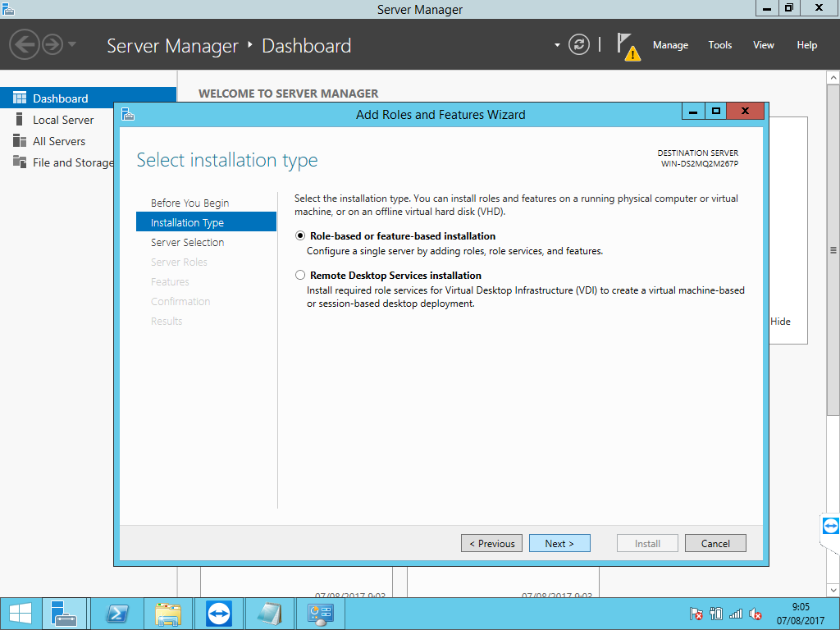Click the Action Center flag in system tray
The width and height of the screenshot is (840, 630).
pyautogui.click(x=696, y=614)
